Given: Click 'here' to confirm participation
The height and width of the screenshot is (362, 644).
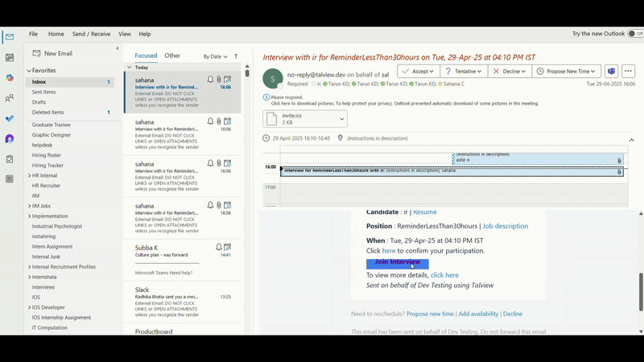Looking at the screenshot, I should [x=389, y=250].
